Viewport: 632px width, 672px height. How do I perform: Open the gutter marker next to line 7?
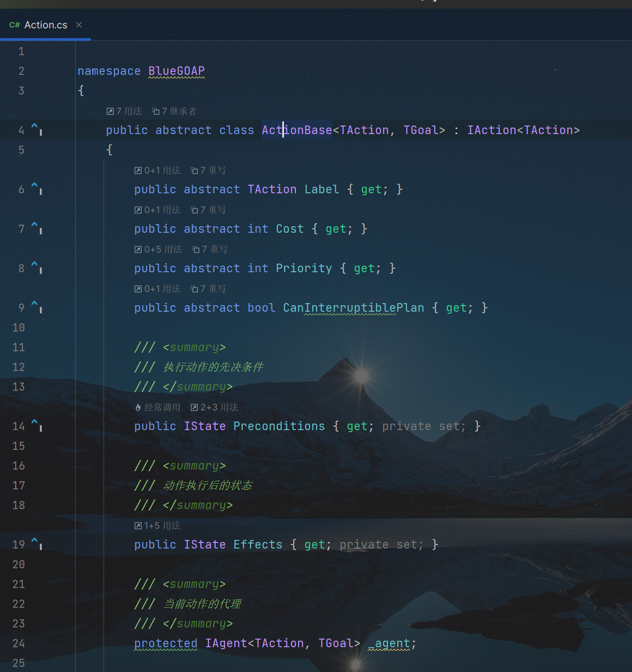37,228
